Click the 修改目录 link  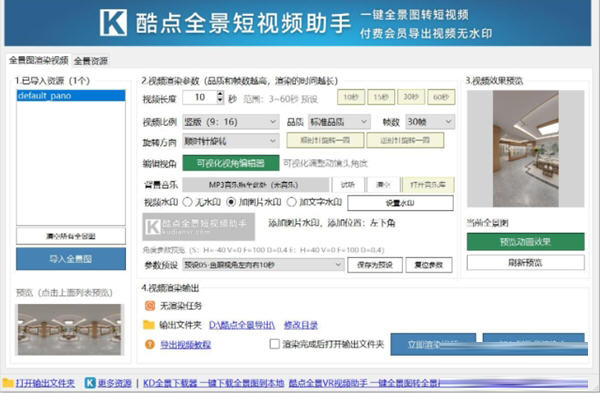click(x=301, y=325)
